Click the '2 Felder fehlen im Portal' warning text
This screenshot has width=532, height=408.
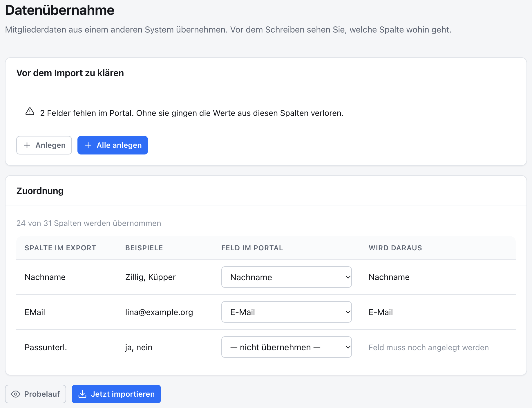[192, 113]
